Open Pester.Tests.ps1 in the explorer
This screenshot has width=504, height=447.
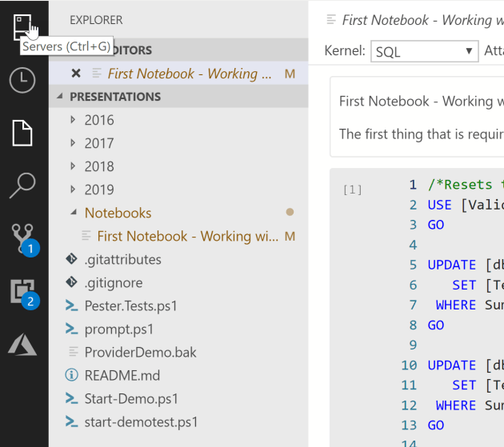pyautogui.click(x=130, y=305)
